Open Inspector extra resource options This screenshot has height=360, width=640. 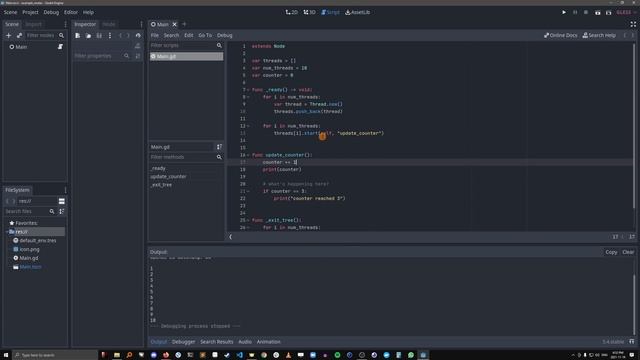110,36
